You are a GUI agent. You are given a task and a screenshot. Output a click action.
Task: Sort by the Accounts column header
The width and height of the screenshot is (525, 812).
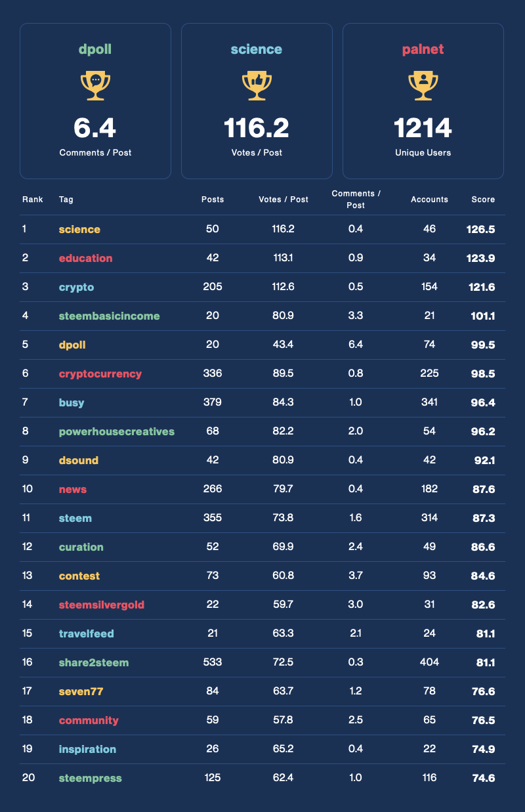pos(429,199)
